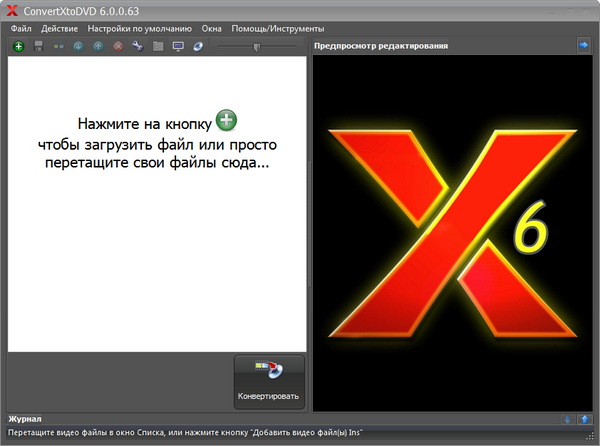
Task: Click the Move item down arrow icon
Action: point(78,46)
